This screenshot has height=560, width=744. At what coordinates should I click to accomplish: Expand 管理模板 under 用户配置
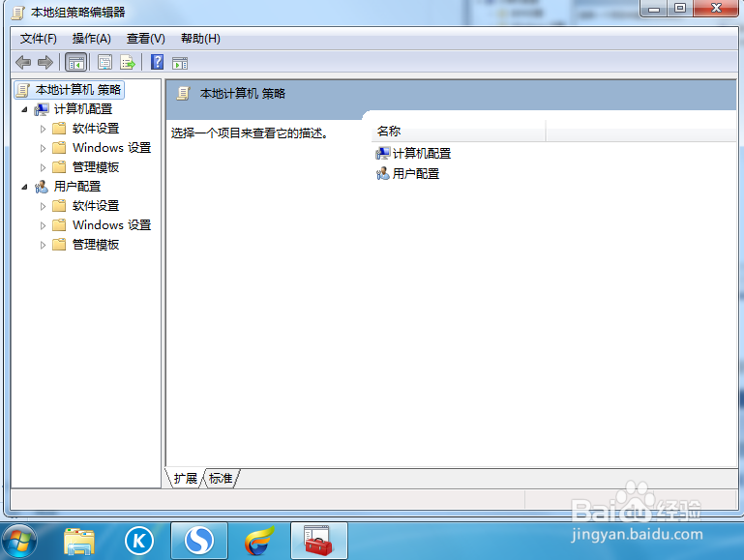[x=43, y=245]
